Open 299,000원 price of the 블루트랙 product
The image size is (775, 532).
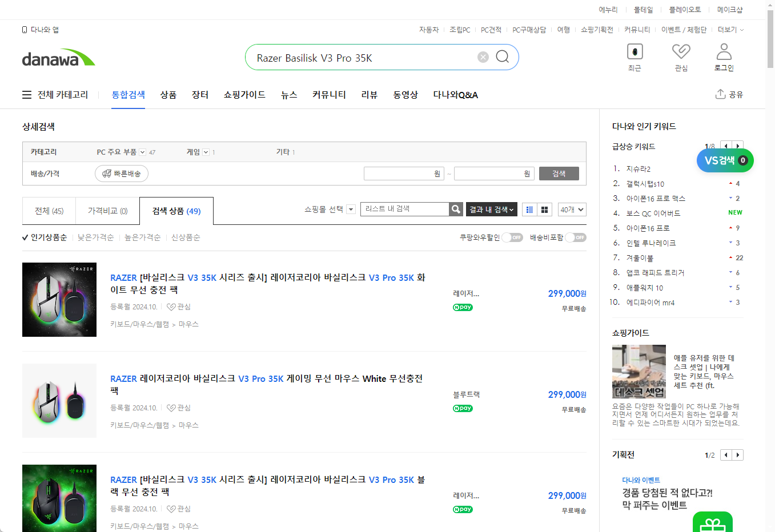click(x=567, y=394)
